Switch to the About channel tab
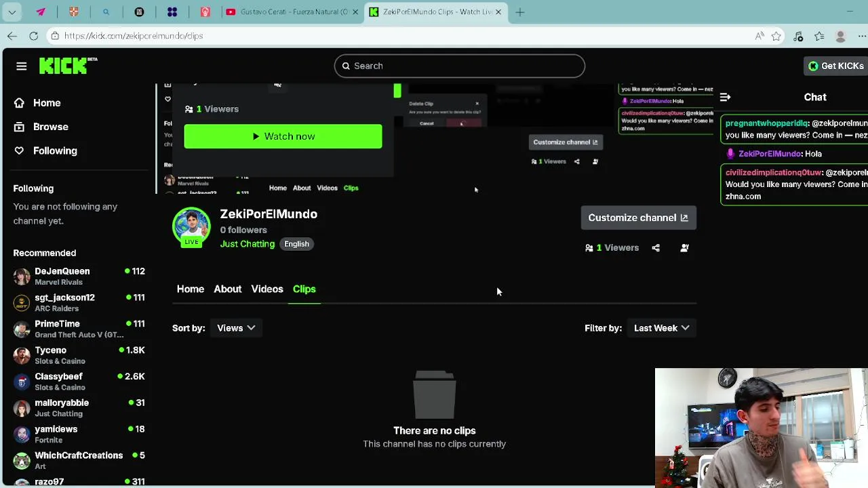 point(228,289)
